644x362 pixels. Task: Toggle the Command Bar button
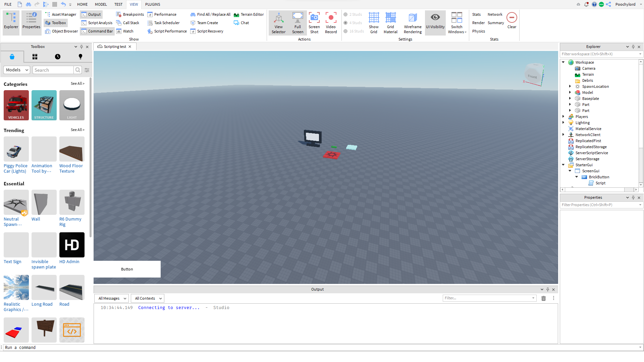(x=97, y=31)
